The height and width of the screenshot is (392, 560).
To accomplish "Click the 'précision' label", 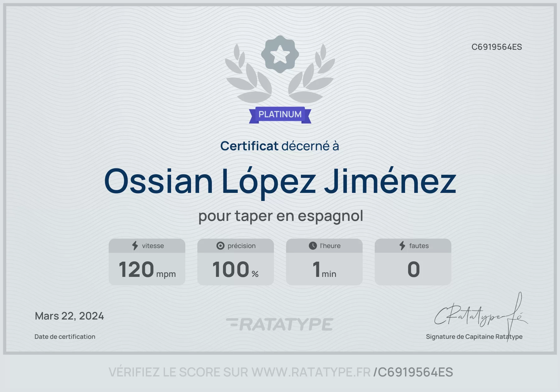I will [x=241, y=246].
